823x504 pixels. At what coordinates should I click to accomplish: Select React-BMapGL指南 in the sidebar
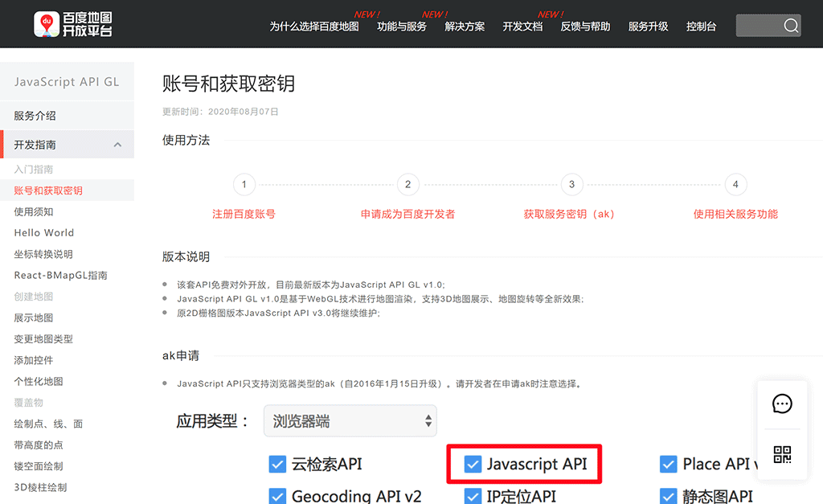61,274
